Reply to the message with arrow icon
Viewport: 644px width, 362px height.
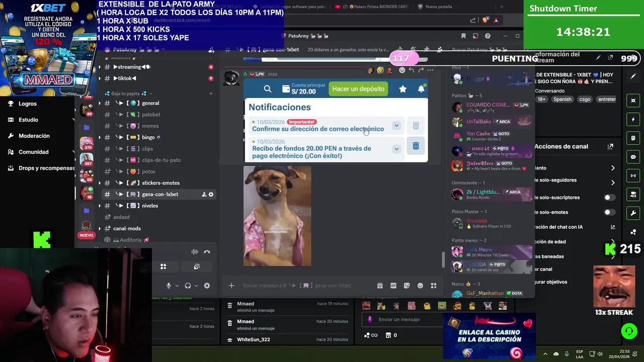pyautogui.click(x=412, y=70)
